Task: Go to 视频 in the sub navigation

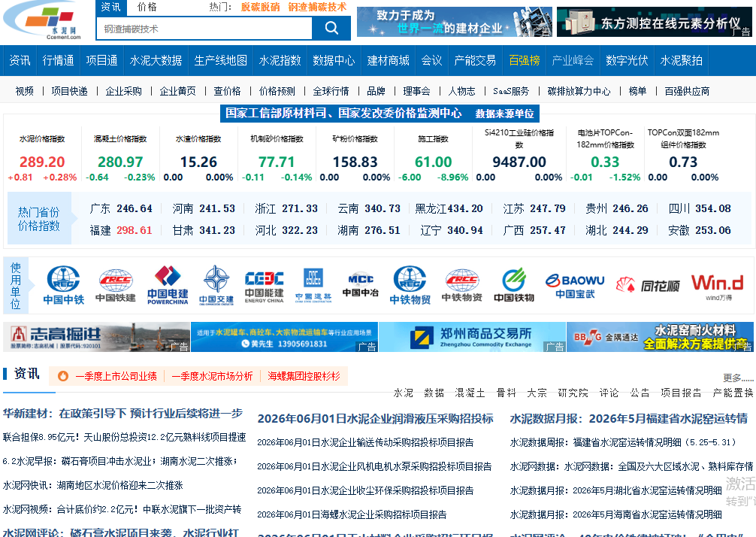Action: coord(25,91)
